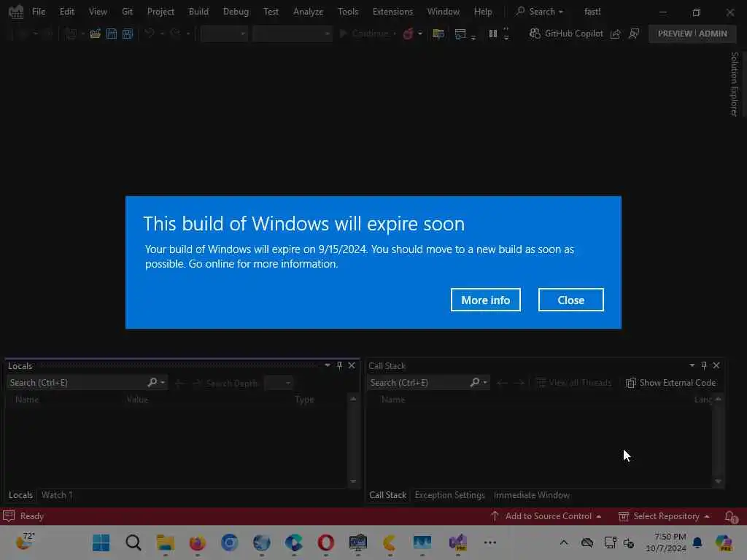This screenshot has height=560, width=747.
Task: Open the Call Stack search options dropdown
Action: (485, 382)
